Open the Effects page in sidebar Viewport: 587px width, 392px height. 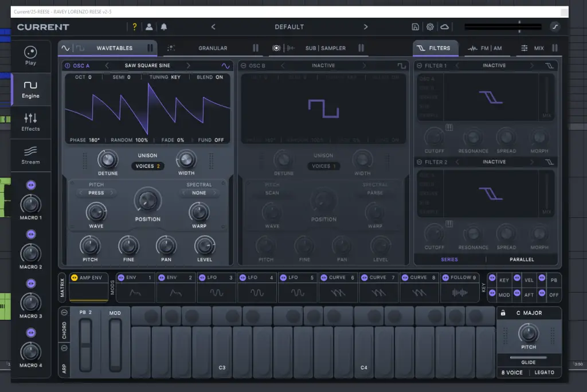pos(30,122)
